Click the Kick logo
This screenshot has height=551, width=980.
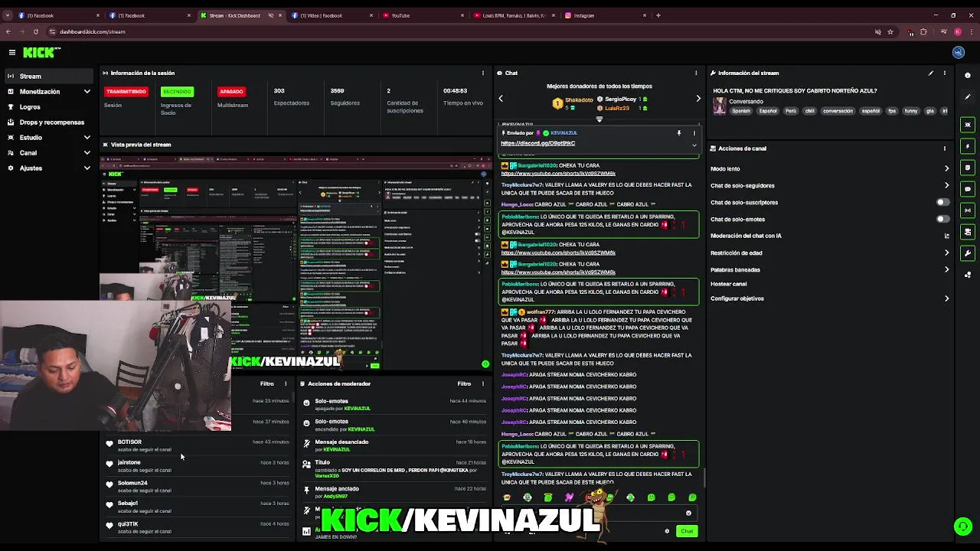(x=41, y=52)
